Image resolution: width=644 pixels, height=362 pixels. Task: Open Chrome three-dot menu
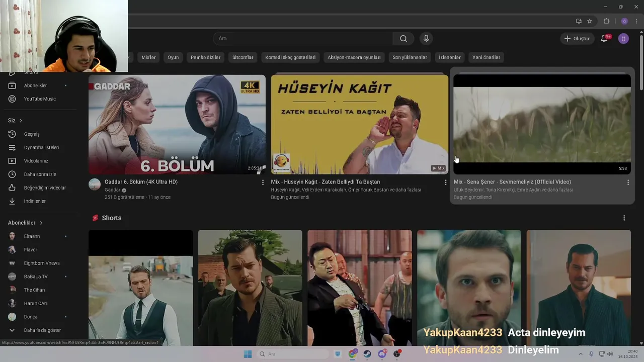636,21
